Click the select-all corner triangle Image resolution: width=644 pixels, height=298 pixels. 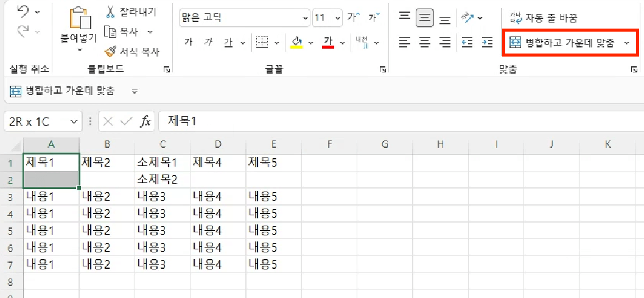point(16,146)
